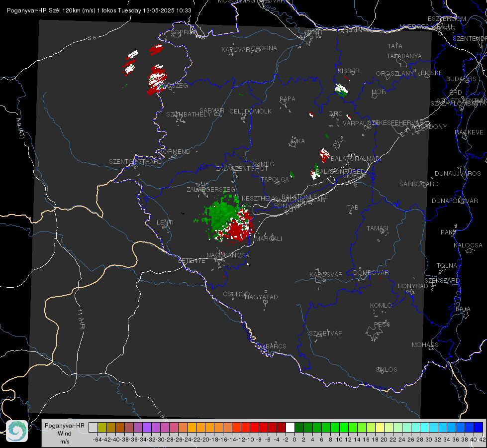This screenshot has width=487, height=448.
Task: Click the SUMEG city label
Action: (263, 164)
